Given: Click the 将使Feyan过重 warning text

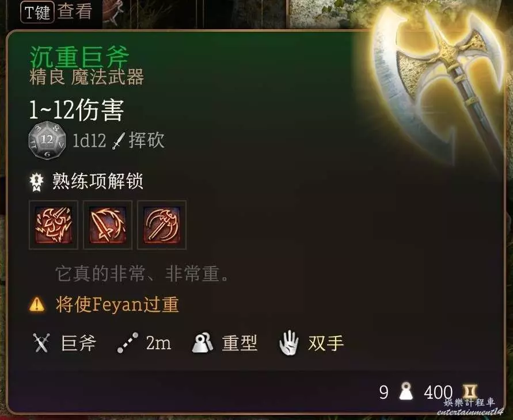Looking at the screenshot, I should 117,304.
